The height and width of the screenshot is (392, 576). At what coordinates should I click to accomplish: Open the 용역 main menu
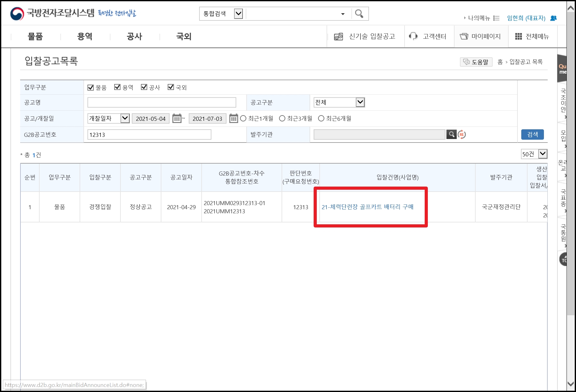pos(85,36)
